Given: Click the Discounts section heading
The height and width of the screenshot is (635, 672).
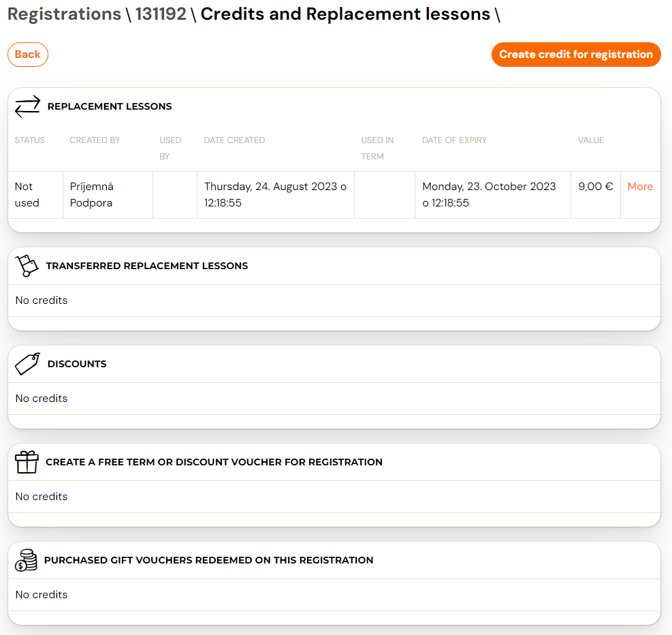Looking at the screenshot, I should (77, 364).
